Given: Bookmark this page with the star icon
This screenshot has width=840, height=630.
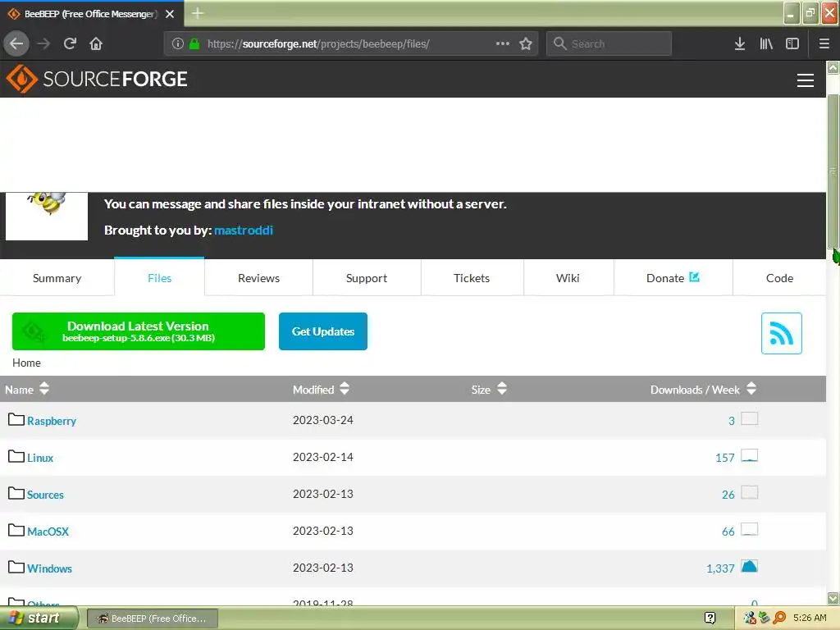Looking at the screenshot, I should [526, 43].
